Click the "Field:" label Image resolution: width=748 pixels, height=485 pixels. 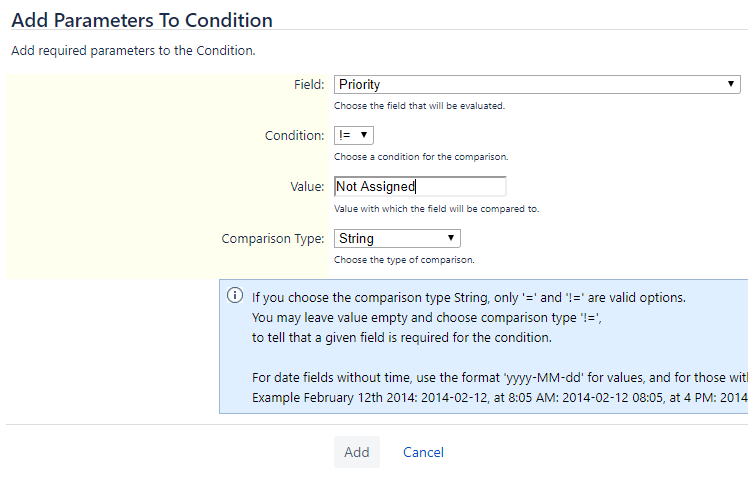pos(307,85)
